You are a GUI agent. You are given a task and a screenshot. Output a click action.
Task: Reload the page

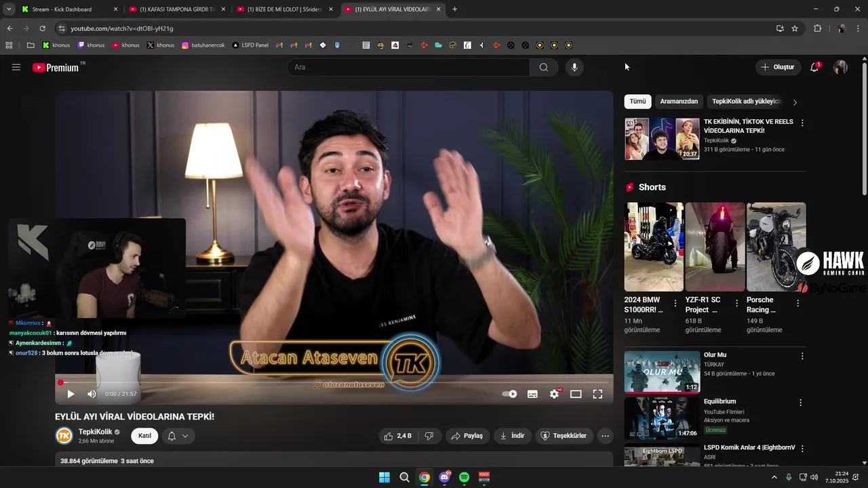42,28
